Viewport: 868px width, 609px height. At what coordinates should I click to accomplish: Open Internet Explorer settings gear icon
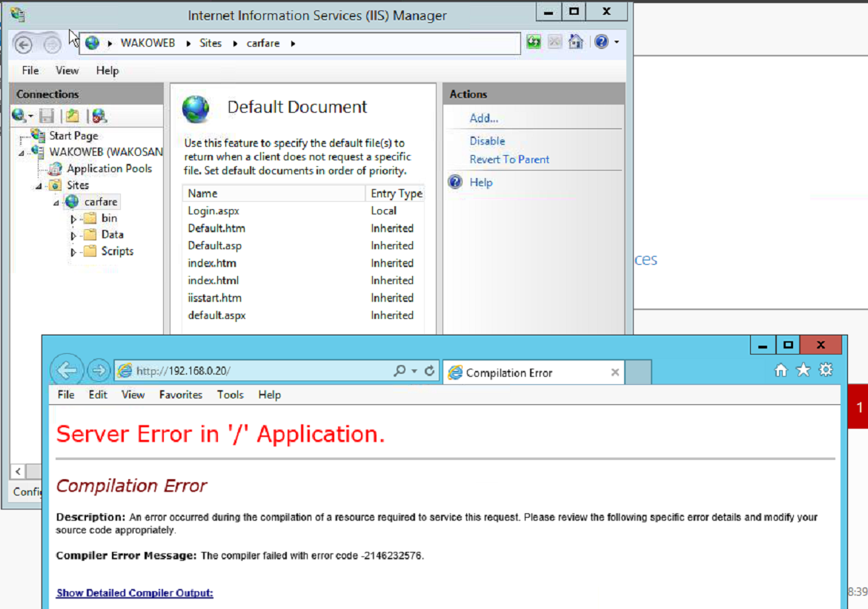826,370
